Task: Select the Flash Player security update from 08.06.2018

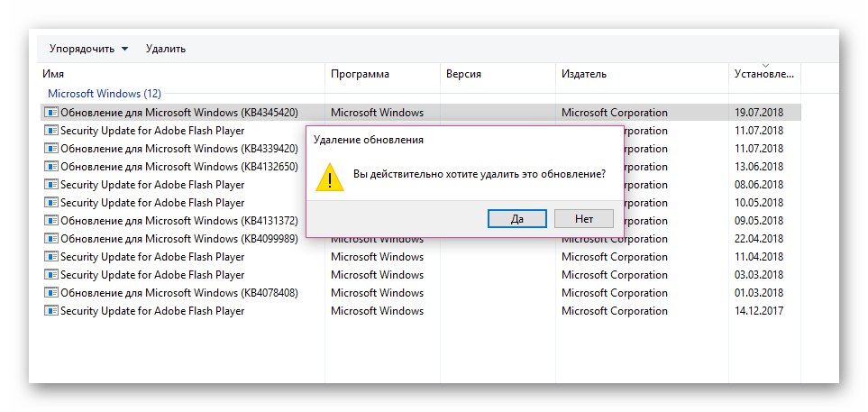Action: pos(152,185)
